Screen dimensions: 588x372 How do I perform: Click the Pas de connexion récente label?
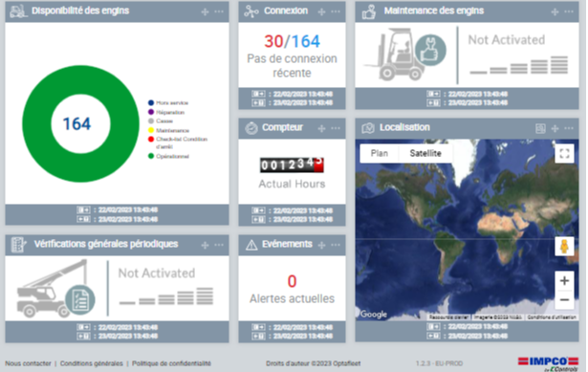click(292, 66)
